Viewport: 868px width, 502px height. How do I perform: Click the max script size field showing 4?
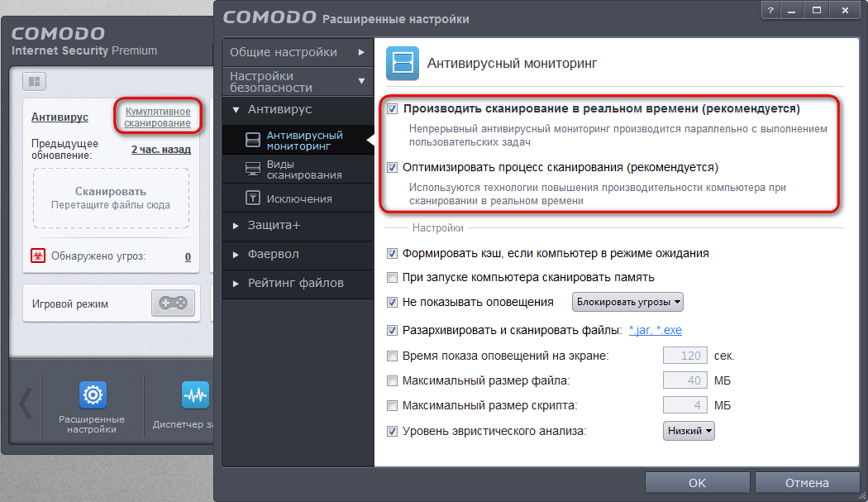click(684, 405)
